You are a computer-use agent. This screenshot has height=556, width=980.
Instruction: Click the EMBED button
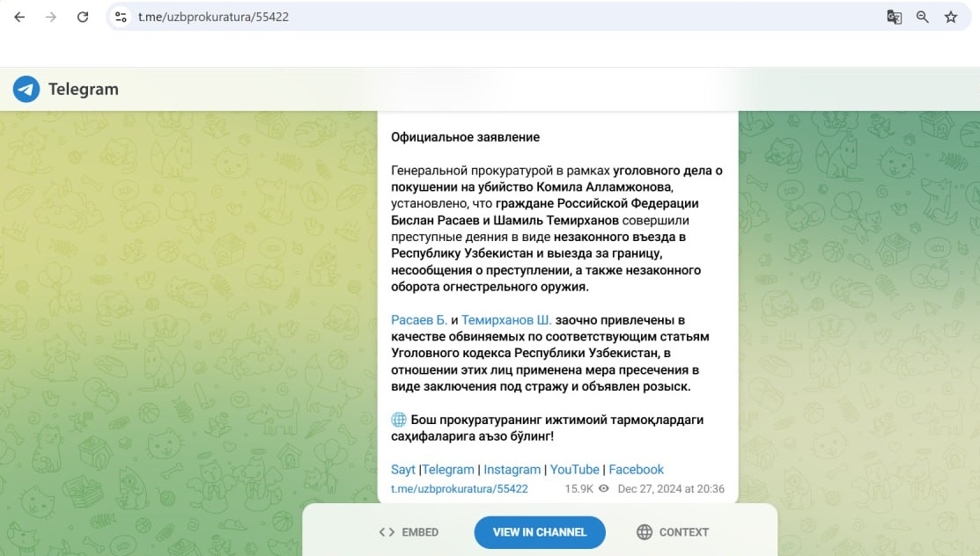point(409,532)
